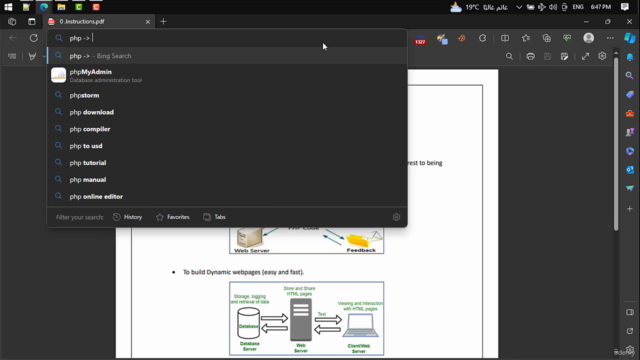Image resolution: width=640 pixels, height=360 pixels.
Task: Open Windows Start menu
Action: [x=8, y=7]
